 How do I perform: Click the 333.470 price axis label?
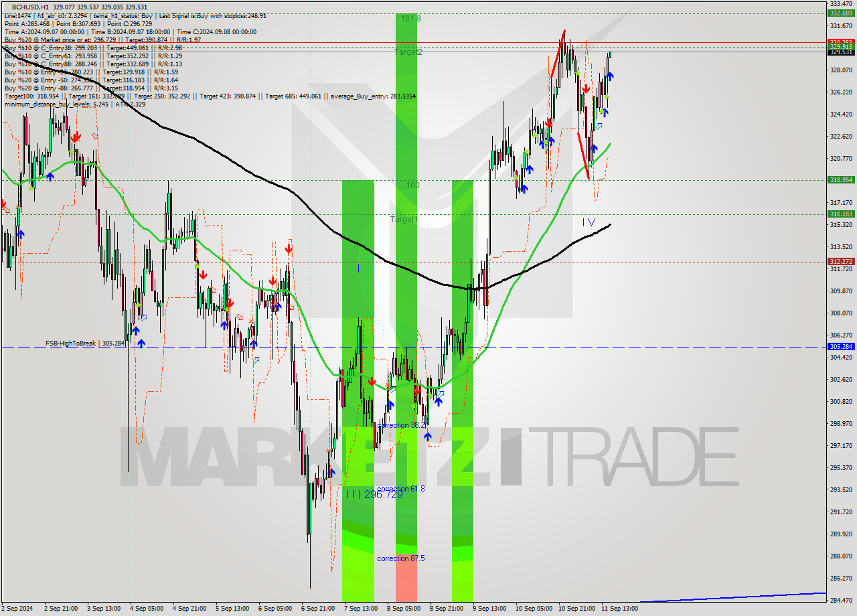[x=841, y=4]
